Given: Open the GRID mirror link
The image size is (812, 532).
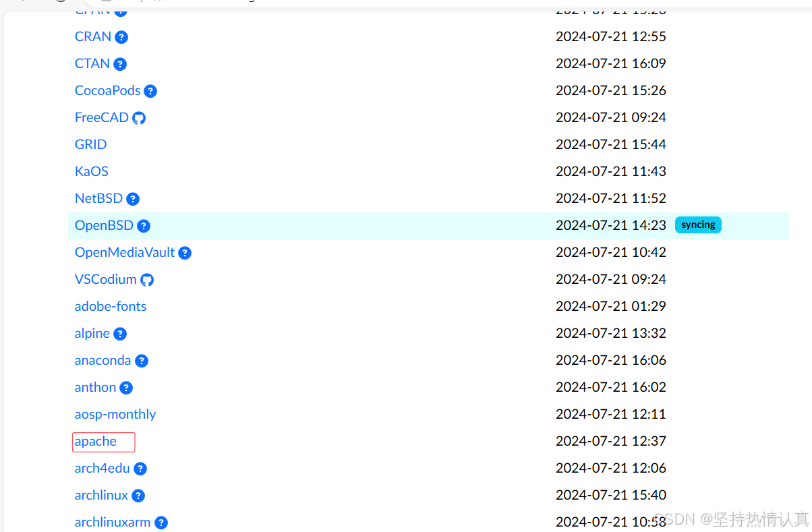Looking at the screenshot, I should tap(91, 144).
